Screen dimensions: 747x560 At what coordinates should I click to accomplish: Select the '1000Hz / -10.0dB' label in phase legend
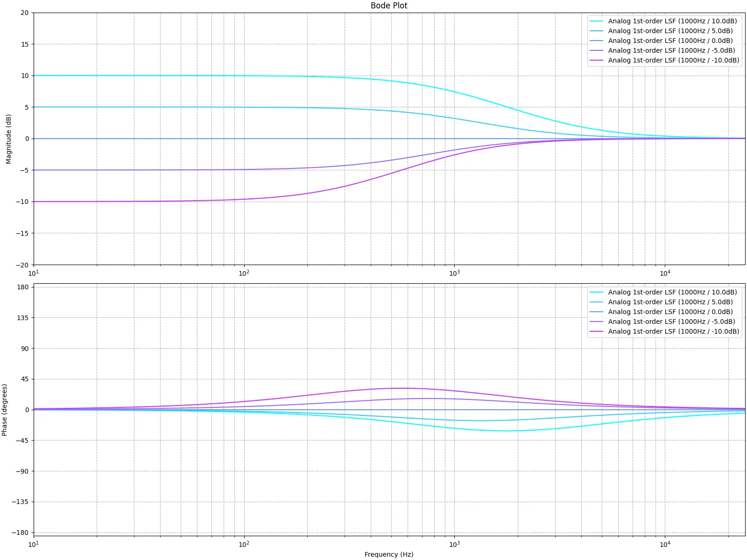coord(673,331)
